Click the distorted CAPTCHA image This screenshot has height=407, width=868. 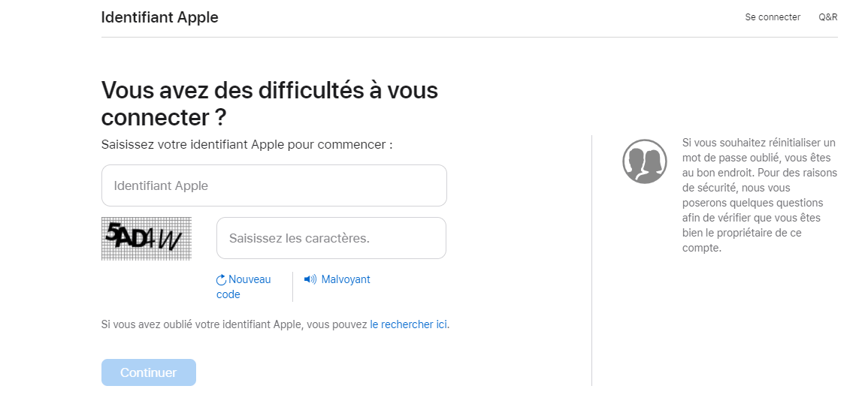pos(147,239)
